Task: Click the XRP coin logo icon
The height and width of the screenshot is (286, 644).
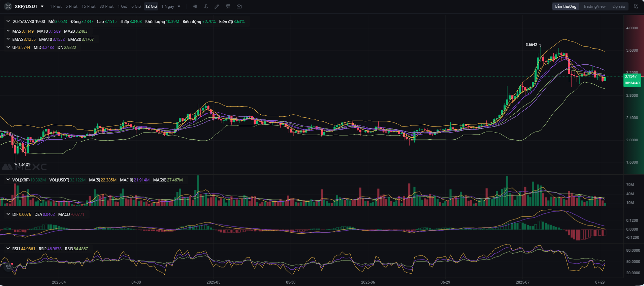Action: [8, 6]
